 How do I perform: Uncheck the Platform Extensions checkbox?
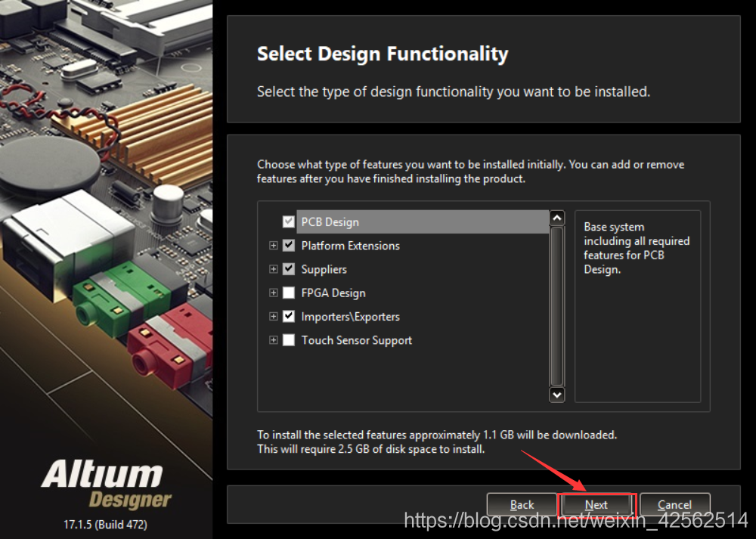(288, 246)
